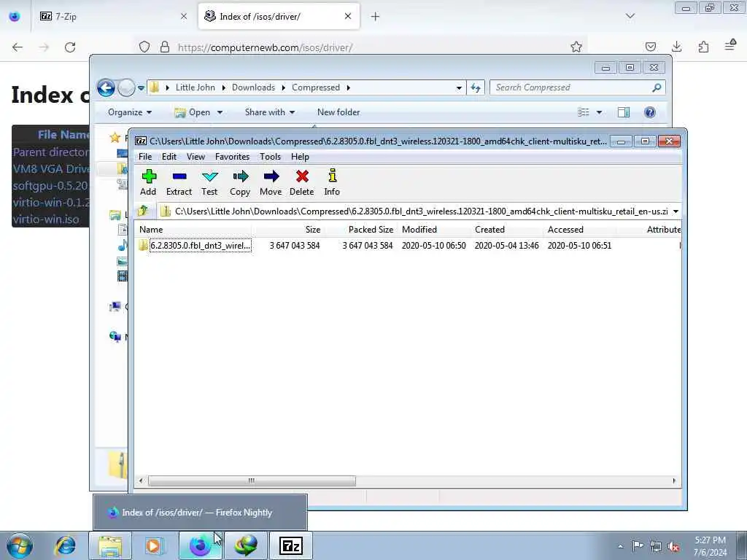Open archive Info in 7-Zip

pos(332,183)
